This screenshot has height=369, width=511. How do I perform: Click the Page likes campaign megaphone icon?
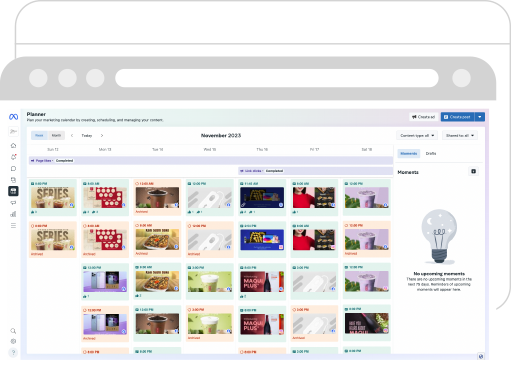(33, 161)
